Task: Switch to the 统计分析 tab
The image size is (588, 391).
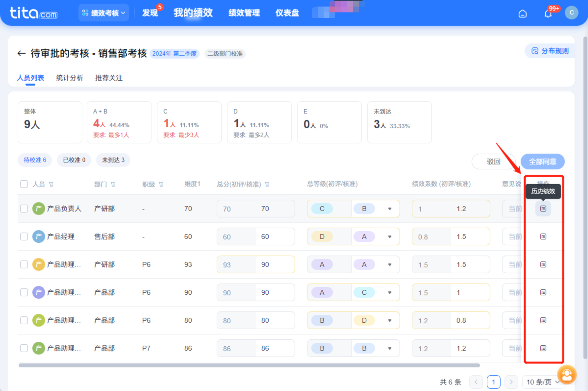Action: click(70, 78)
